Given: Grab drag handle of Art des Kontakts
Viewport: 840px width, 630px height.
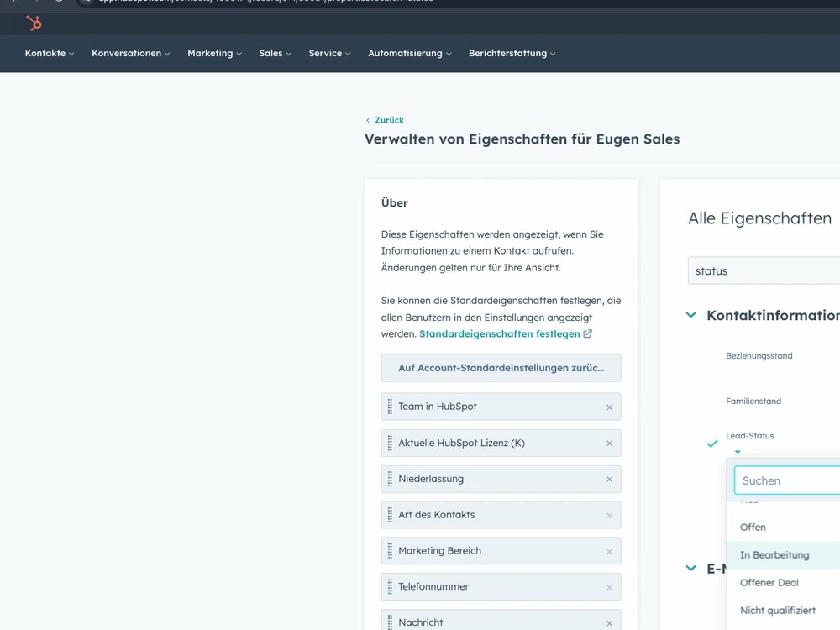Looking at the screenshot, I should (x=390, y=515).
